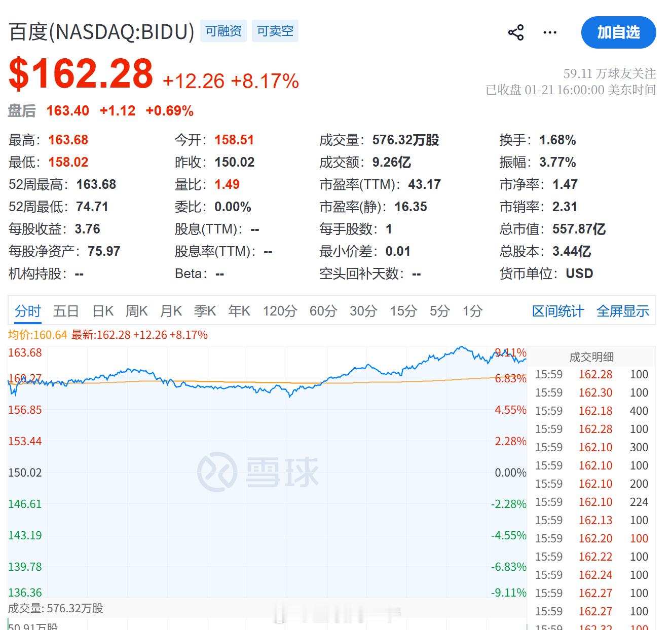Click the 150.02 axis label on the chart
Image resolution: width=672 pixels, height=630 pixels.
[25, 473]
